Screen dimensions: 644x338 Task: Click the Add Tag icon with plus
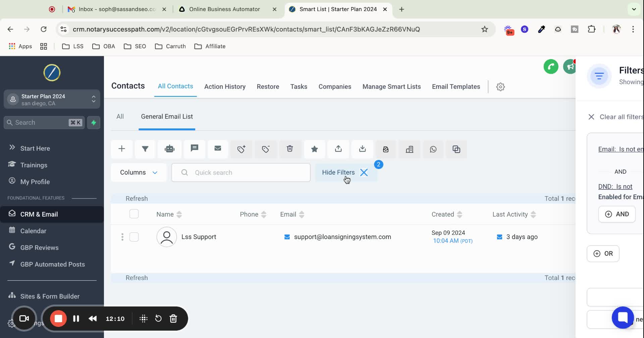[x=241, y=149]
